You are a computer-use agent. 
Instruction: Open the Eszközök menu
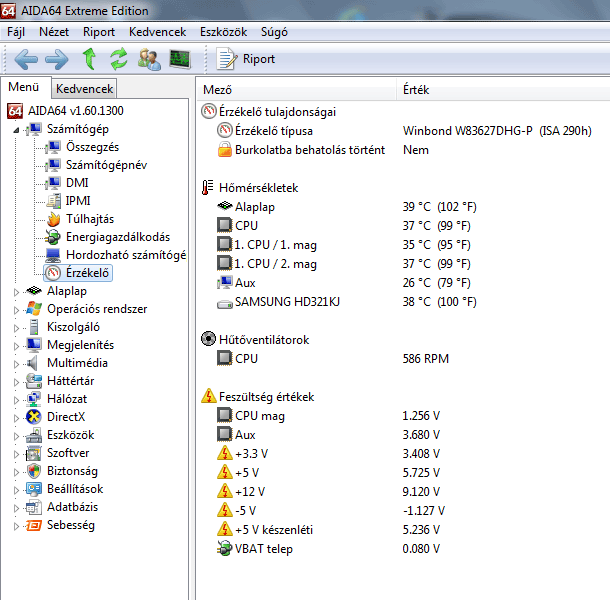[223, 32]
